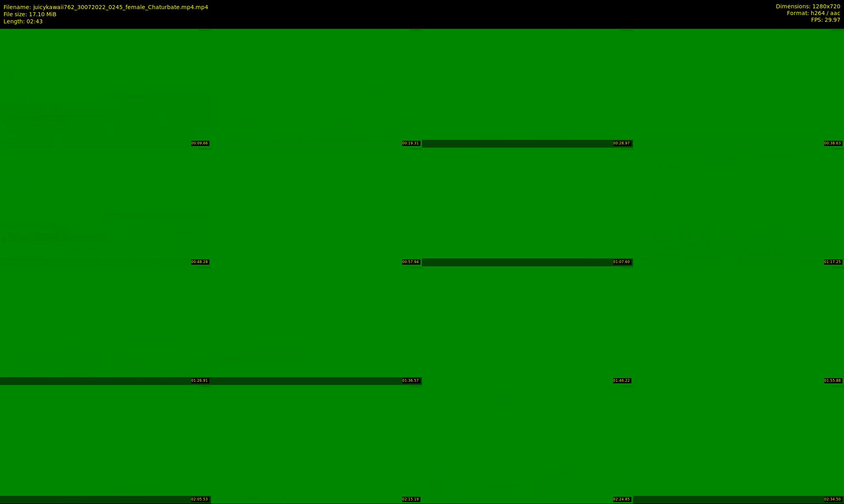Open the thumbnail frame stamped 01:07.60
This screenshot has height=504, width=844.
tap(527, 207)
